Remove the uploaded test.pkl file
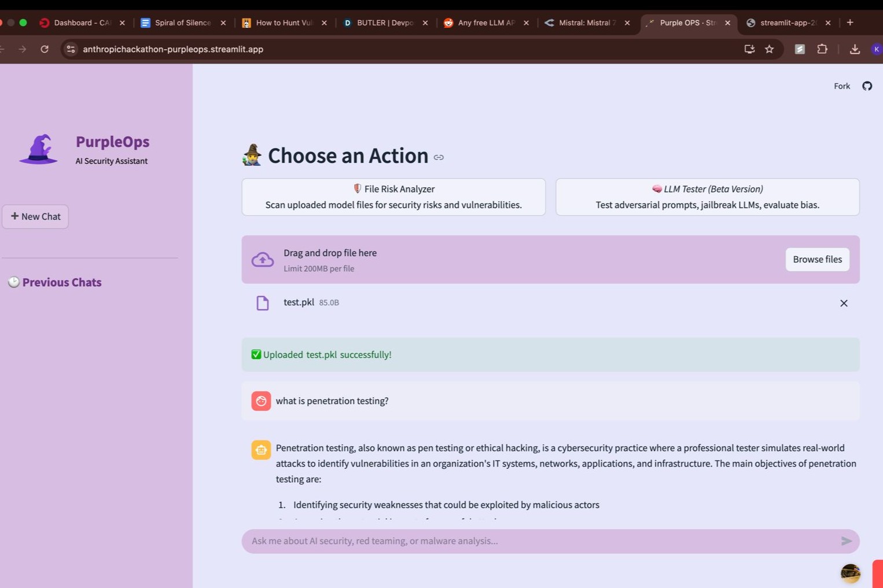Viewport: 883px width, 588px height. (844, 303)
